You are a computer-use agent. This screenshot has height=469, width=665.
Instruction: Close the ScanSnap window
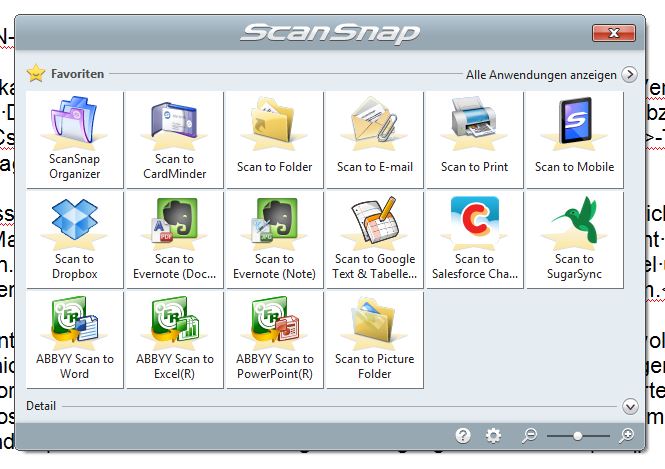[x=614, y=33]
